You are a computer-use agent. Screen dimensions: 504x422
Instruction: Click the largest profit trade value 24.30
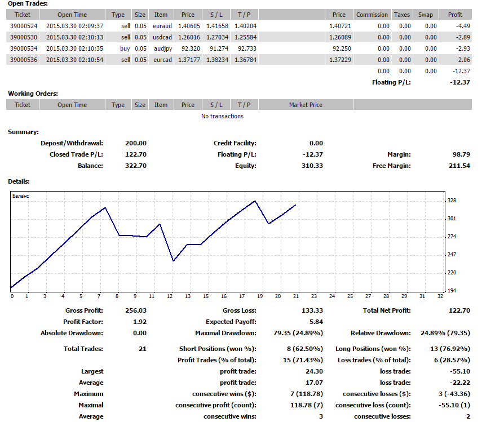(x=315, y=371)
